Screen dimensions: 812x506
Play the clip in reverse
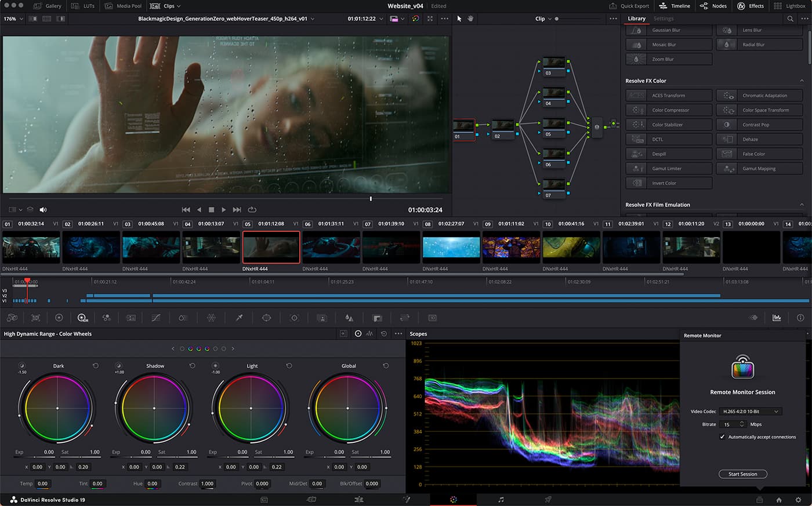pos(199,210)
